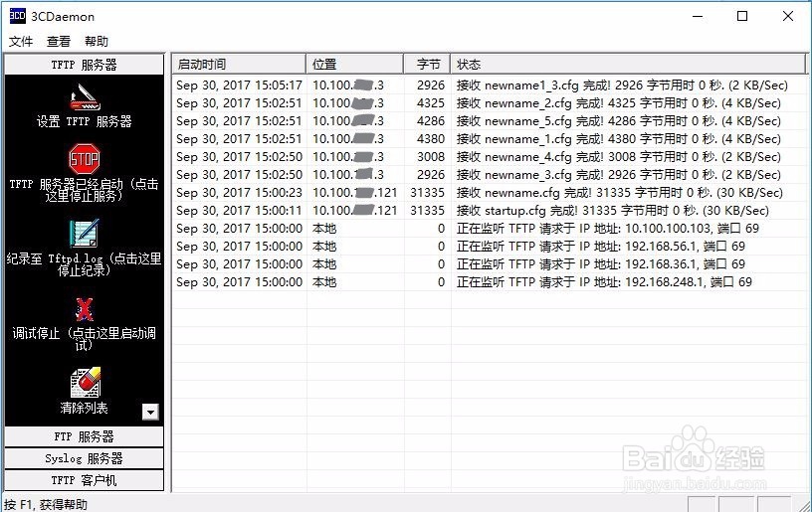Open the 帮助 menu
Screen dimensions: 812x512
[x=97, y=42]
